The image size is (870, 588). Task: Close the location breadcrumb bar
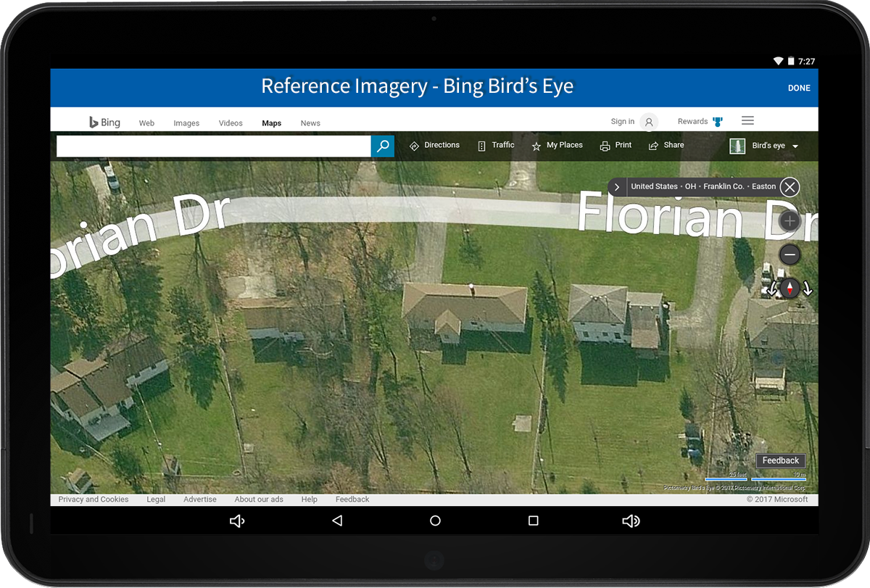click(x=790, y=187)
